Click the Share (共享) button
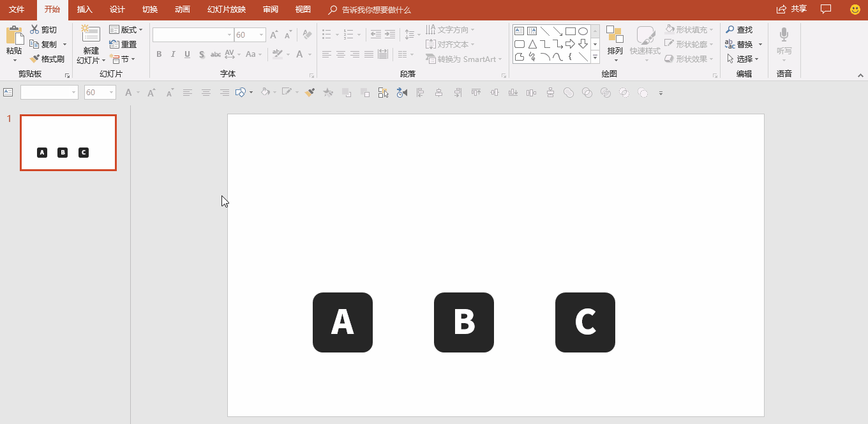The width and height of the screenshot is (868, 424). tap(791, 9)
